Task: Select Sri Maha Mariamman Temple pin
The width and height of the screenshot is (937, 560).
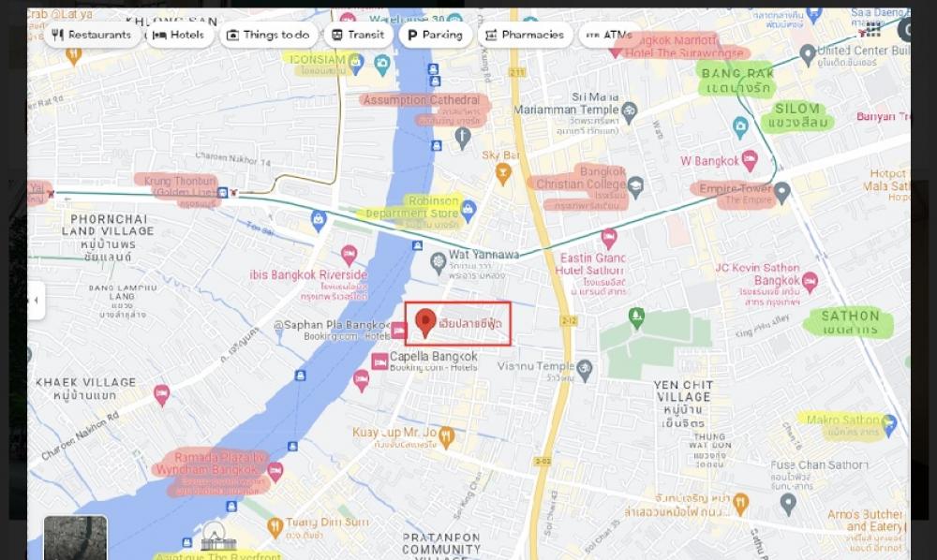Action: point(629,111)
